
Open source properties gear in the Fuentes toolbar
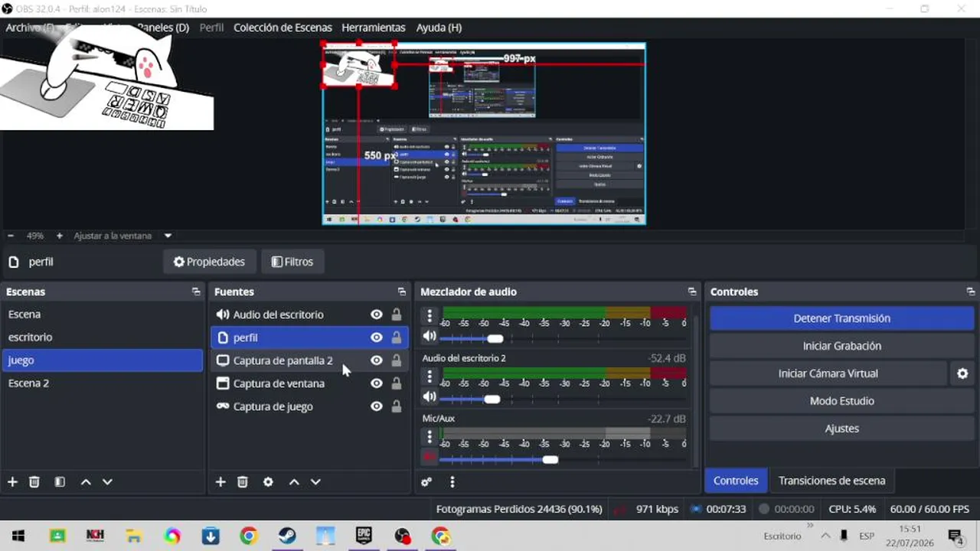pyautogui.click(x=268, y=482)
